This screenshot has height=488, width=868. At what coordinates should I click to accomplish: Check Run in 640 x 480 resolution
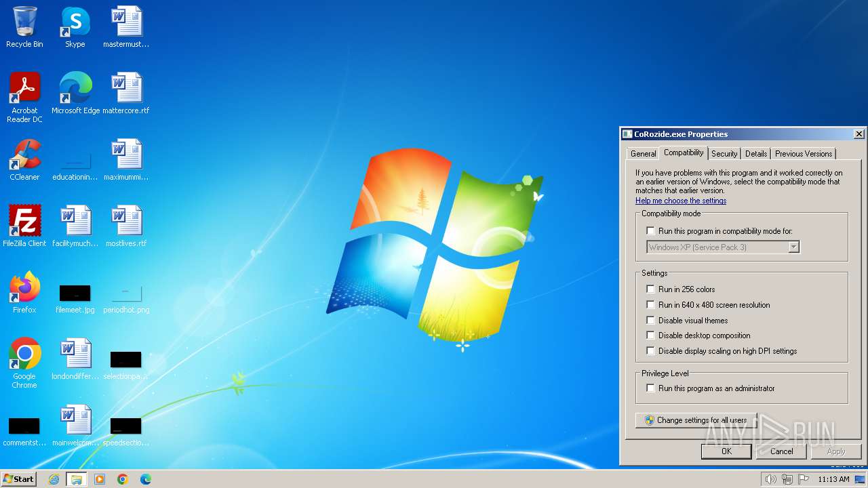tap(651, 305)
